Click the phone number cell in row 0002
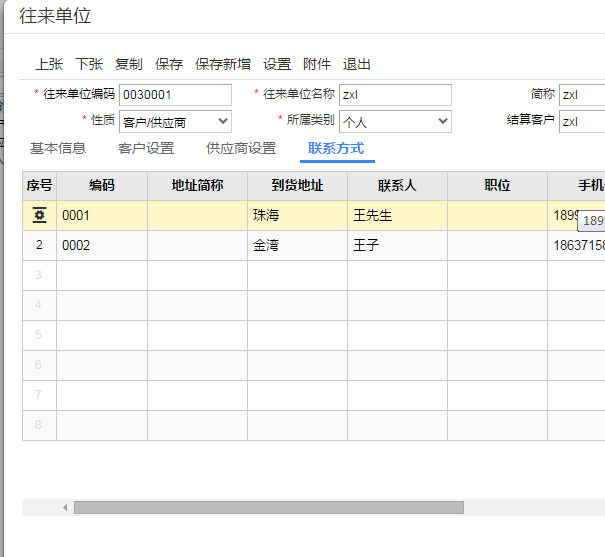Screen dimensions: 605x557 click(576, 245)
